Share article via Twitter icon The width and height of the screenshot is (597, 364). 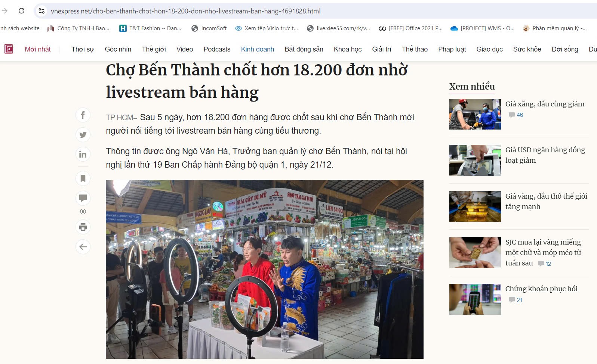click(x=83, y=135)
